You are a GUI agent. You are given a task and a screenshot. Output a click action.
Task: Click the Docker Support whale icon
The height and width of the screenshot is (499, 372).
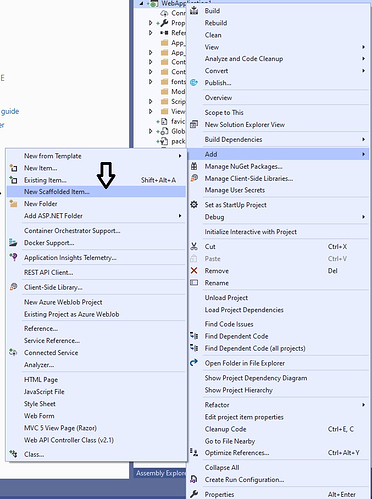13,243
